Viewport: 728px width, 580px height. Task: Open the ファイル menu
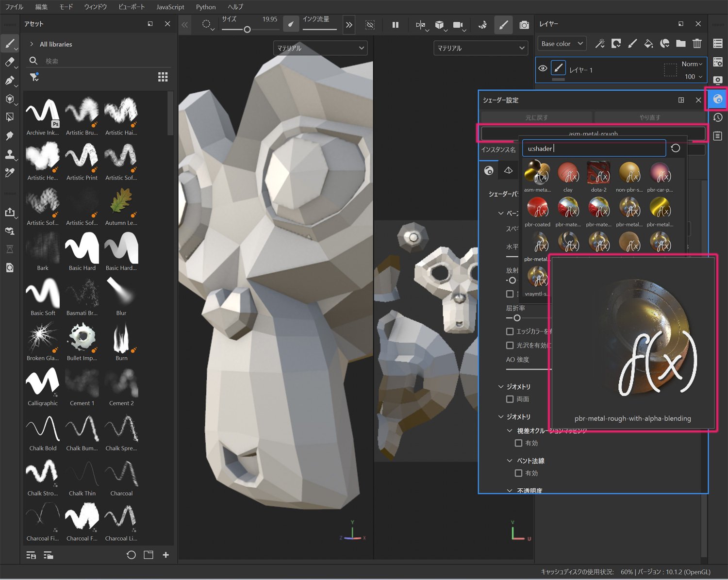(x=14, y=7)
